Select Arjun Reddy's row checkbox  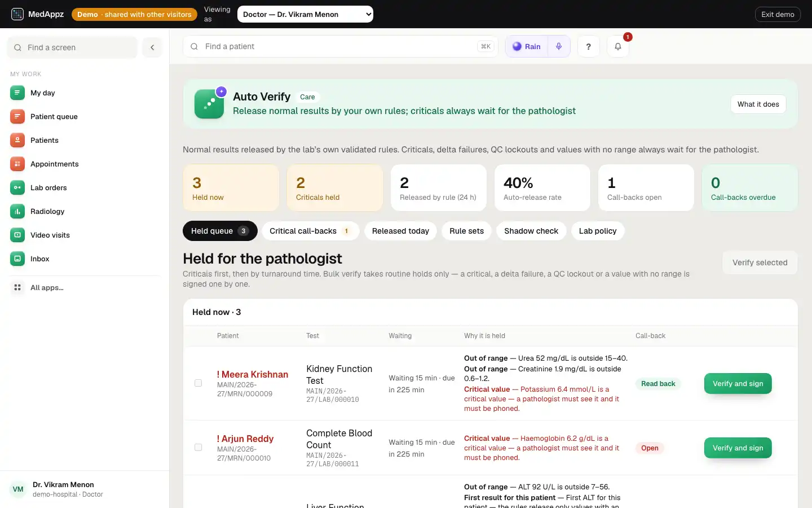pos(198,448)
